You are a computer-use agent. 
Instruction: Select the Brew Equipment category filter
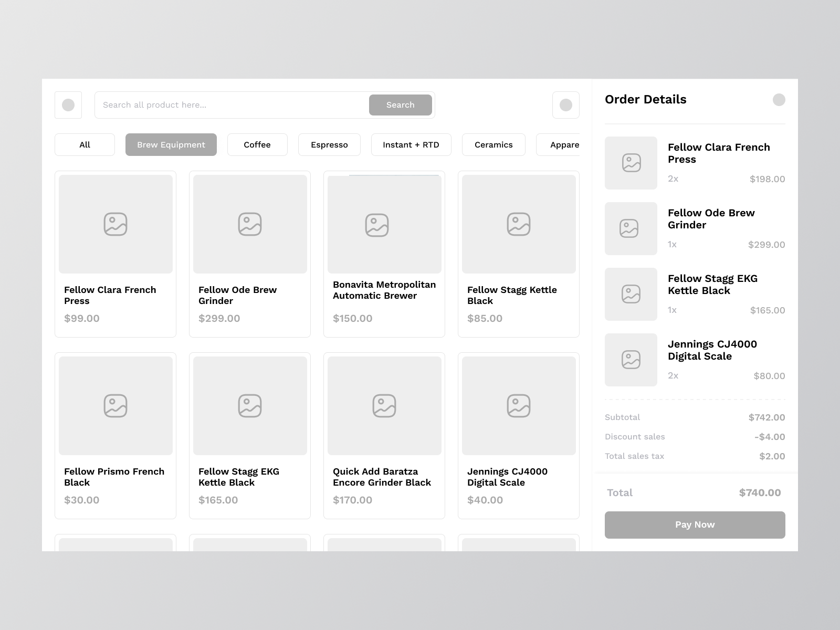pos(171,144)
